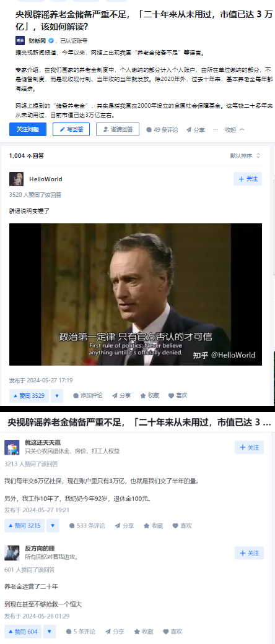Open the 49 条评论 comment icon
The width and height of the screenshot is (275, 644).
tap(162, 130)
